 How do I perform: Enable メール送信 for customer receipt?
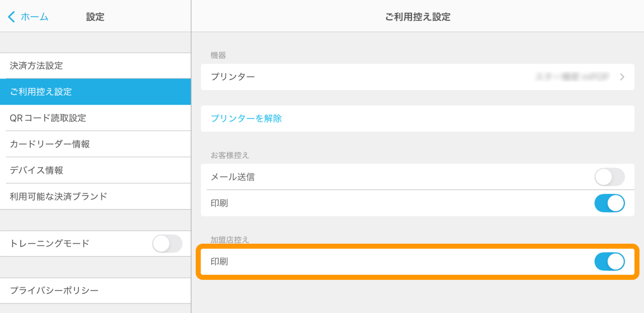pyautogui.click(x=609, y=177)
